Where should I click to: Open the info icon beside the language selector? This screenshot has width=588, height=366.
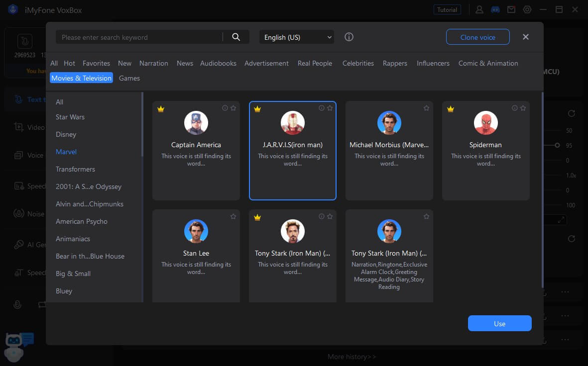point(349,37)
